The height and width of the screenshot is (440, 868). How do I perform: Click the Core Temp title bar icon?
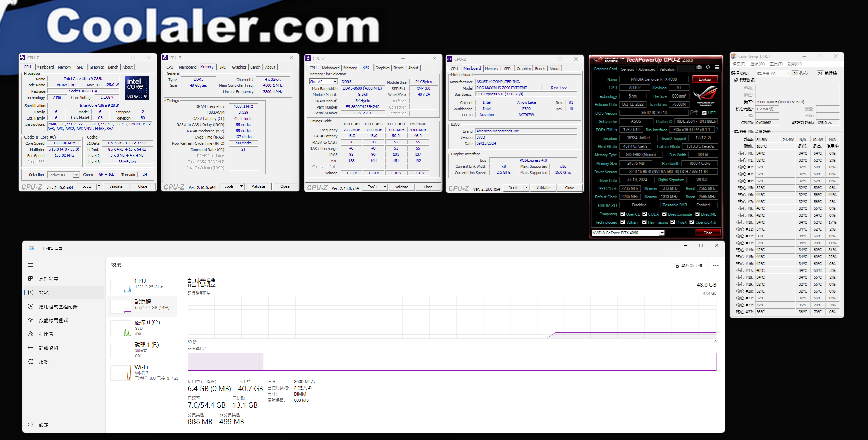tap(734, 56)
